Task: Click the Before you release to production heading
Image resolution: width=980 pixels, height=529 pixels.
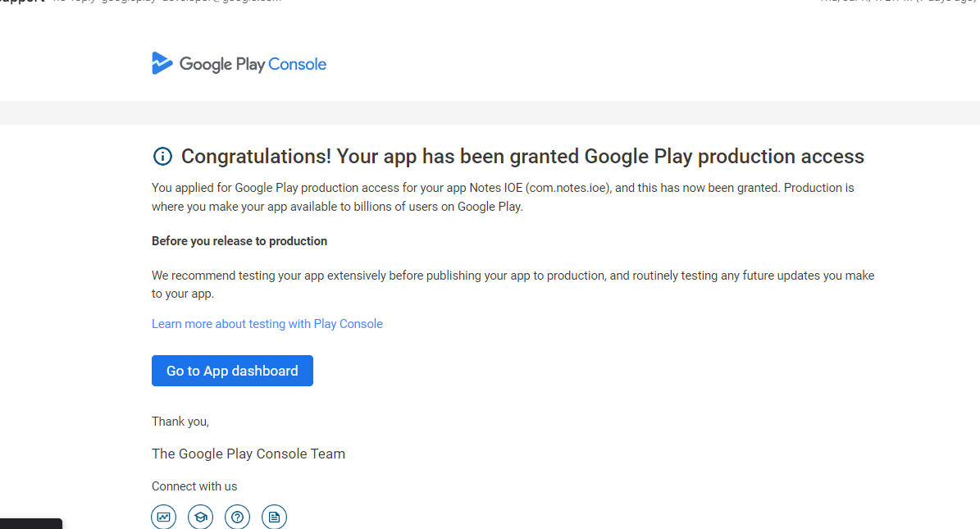Action: click(x=239, y=240)
